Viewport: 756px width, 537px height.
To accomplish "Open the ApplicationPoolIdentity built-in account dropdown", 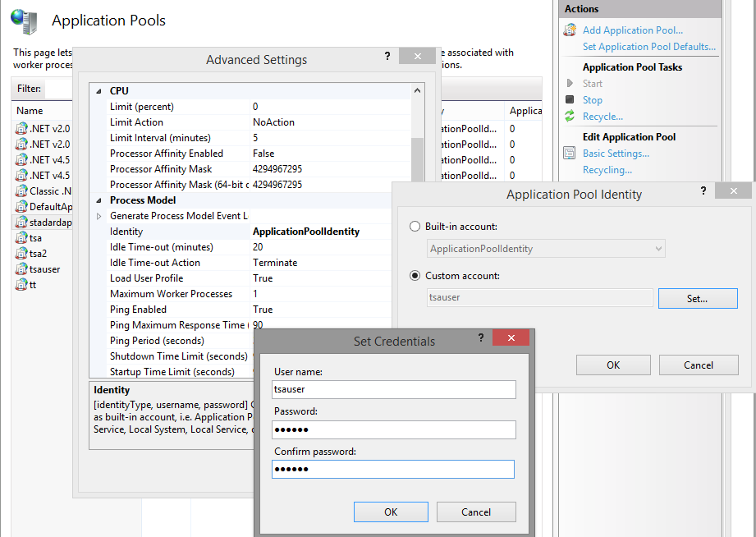I will 546,249.
